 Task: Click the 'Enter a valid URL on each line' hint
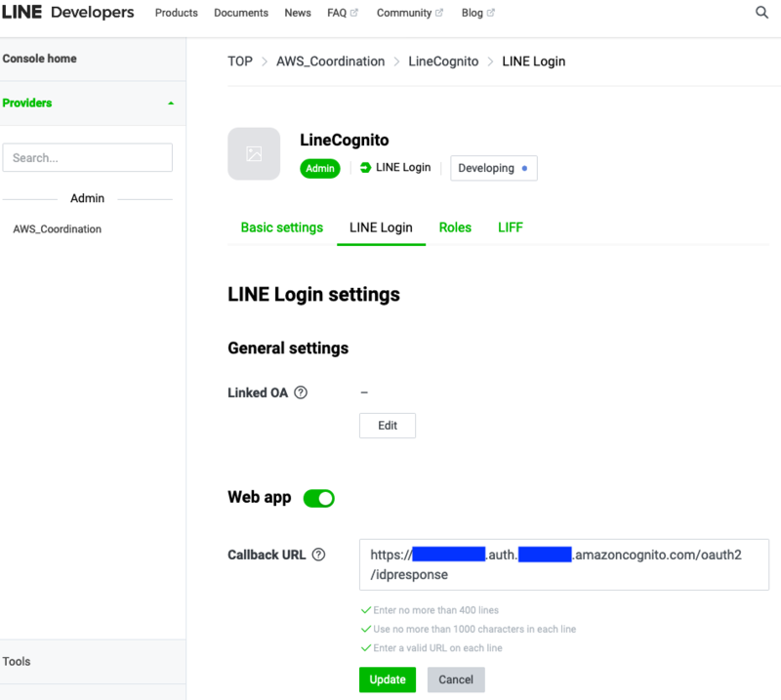coord(437,648)
